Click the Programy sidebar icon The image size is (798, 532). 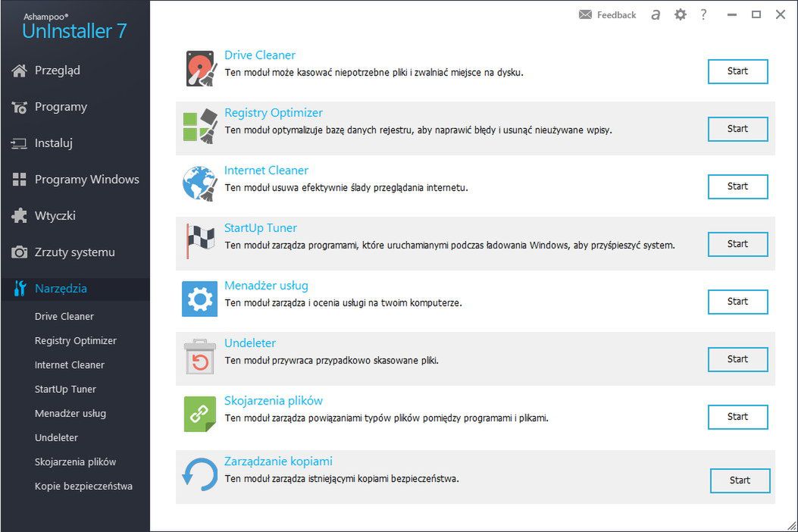click(20, 108)
